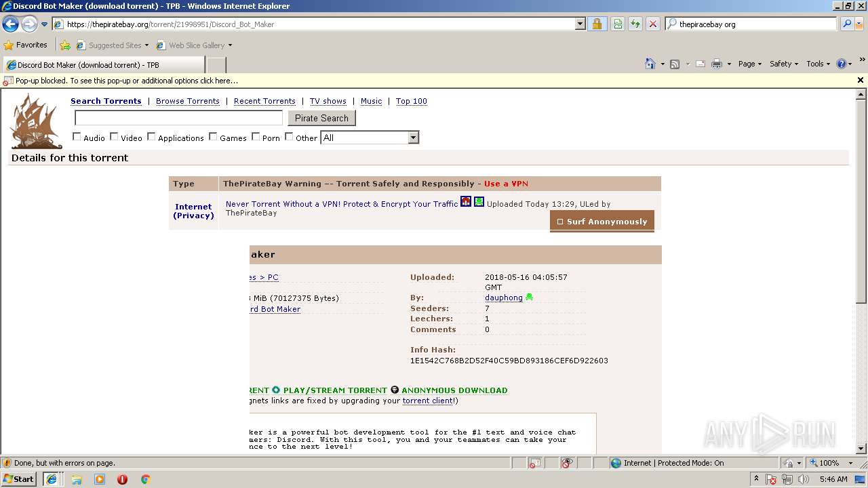Image resolution: width=868 pixels, height=488 pixels.
Task: Click the RSS Feeds icon
Action: 675,64
